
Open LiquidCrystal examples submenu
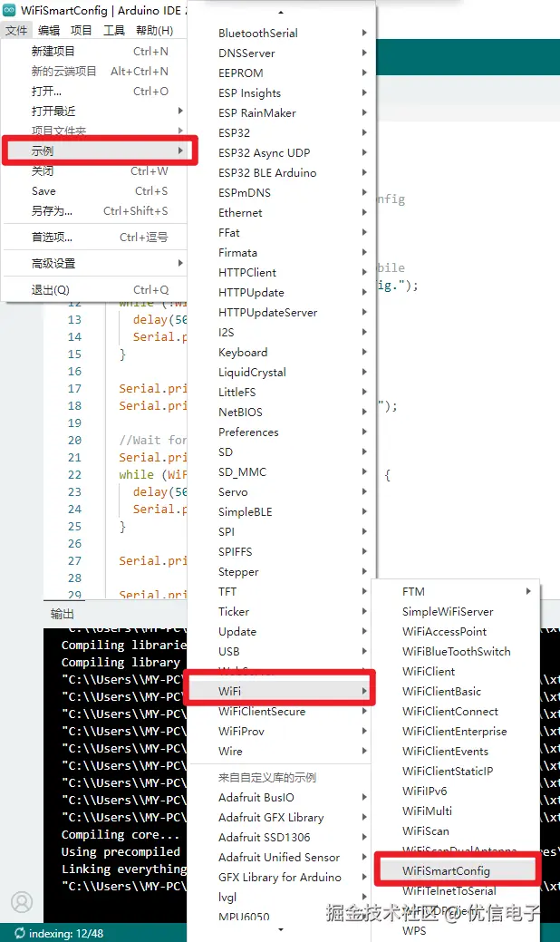282,372
